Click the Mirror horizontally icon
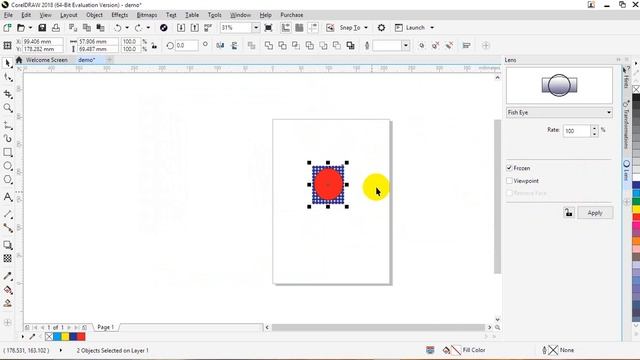The image size is (640, 360). (220, 45)
